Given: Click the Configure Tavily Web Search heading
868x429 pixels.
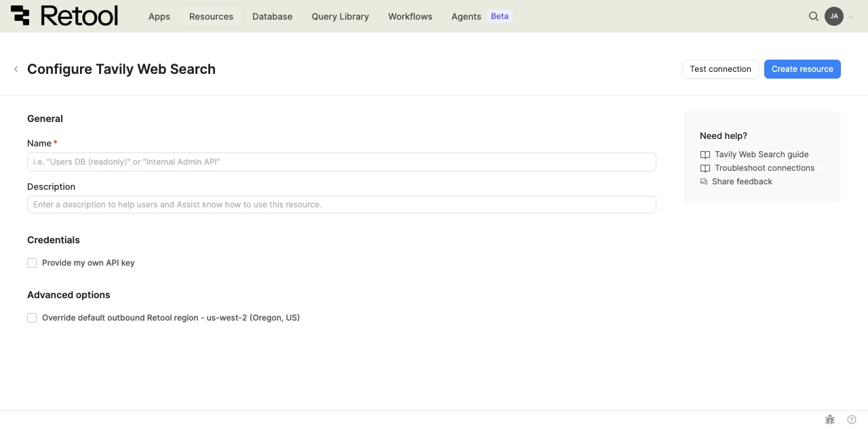Looking at the screenshot, I should [x=121, y=69].
